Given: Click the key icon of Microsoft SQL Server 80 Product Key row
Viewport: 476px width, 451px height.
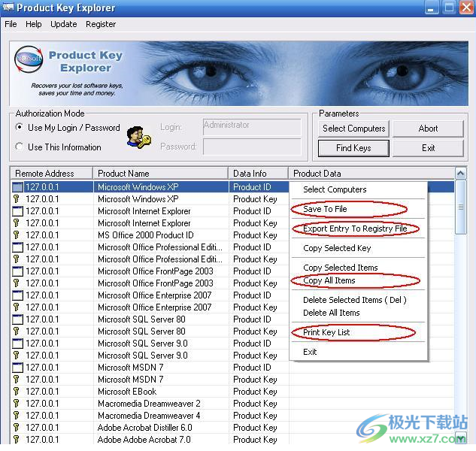Looking at the screenshot, I should 17,331.
